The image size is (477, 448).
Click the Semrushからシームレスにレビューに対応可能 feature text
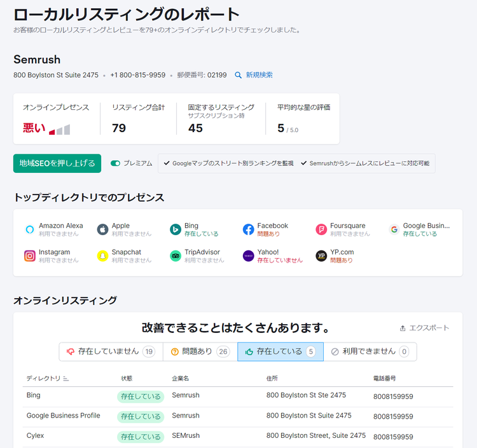coord(370,163)
